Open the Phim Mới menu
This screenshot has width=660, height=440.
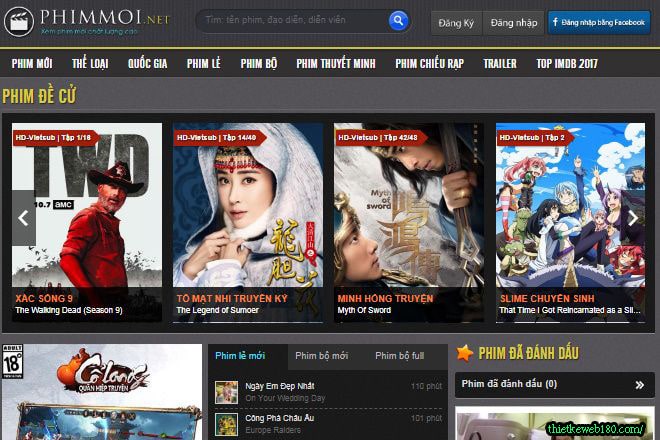[x=32, y=64]
